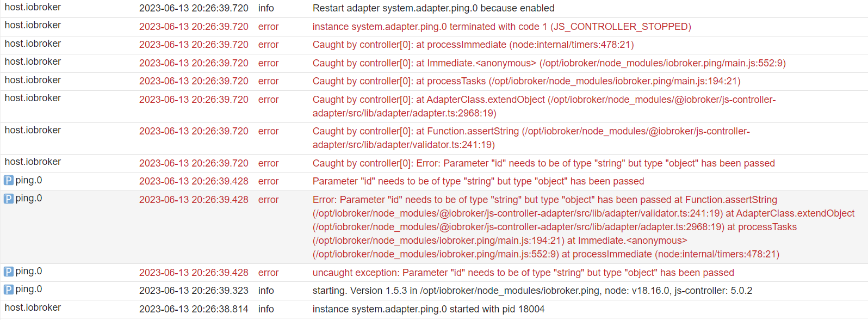Select message "Restart adapter system.adapter.ping.0 because enabled"
Screen dimensions: 868x320
point(433,8)
